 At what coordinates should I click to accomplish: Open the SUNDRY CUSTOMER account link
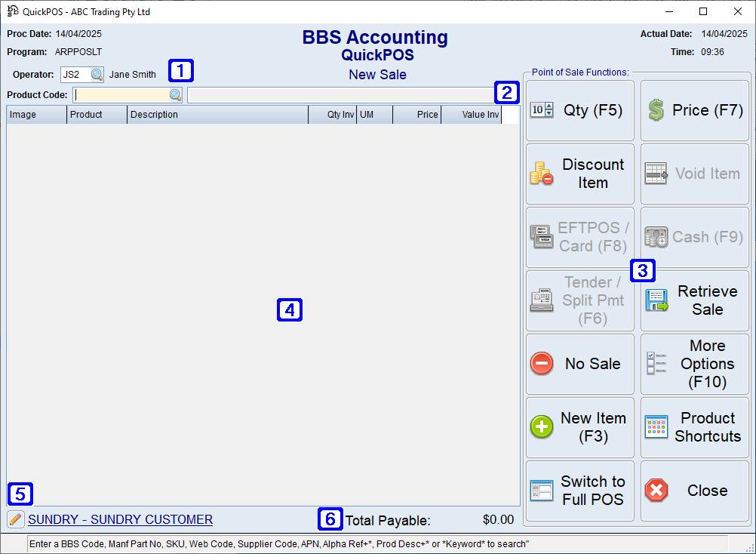coord(120,519)
